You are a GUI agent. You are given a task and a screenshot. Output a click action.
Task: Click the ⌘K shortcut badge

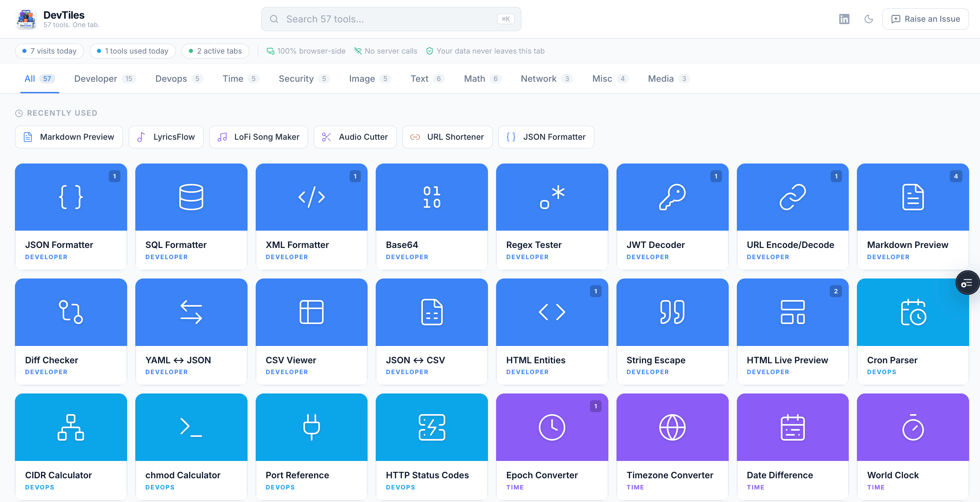pyautogui.click(x=505, y=19)
